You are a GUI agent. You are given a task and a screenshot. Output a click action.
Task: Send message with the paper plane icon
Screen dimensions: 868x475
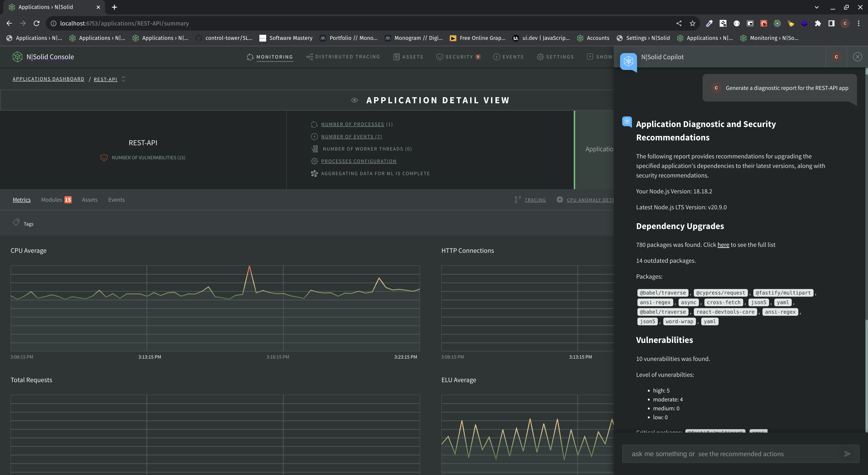point(847,454)
